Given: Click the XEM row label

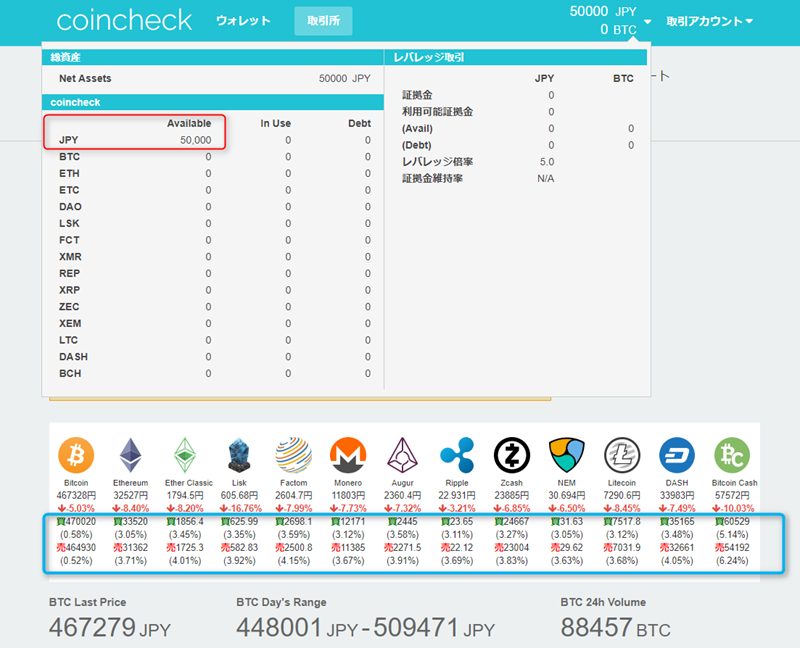Looking at the screenshot, I should (x=70, y=323).
